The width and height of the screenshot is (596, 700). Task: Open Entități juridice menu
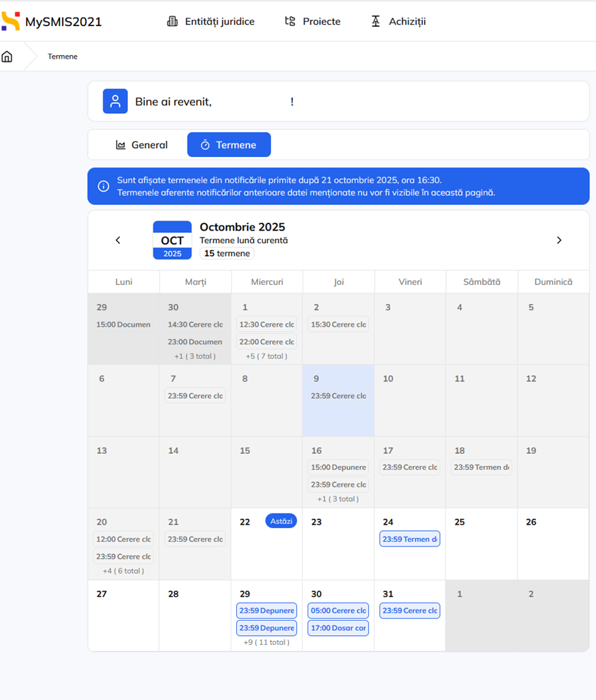point(211,21)
